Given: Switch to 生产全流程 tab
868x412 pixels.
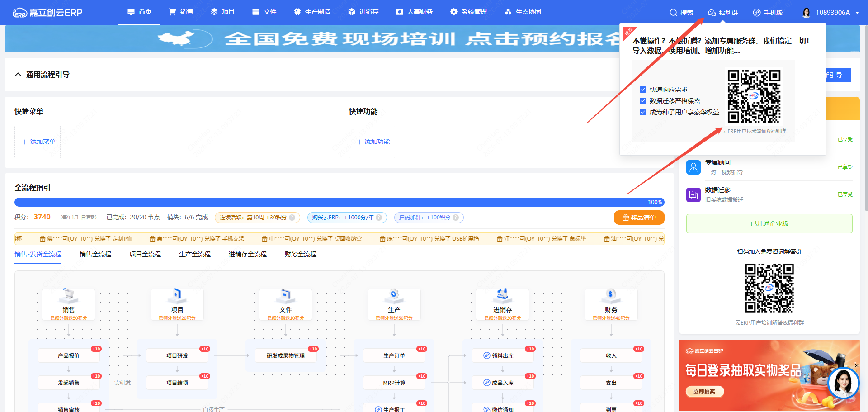Looking at the screenshot, I should click(x=195, y=254).
